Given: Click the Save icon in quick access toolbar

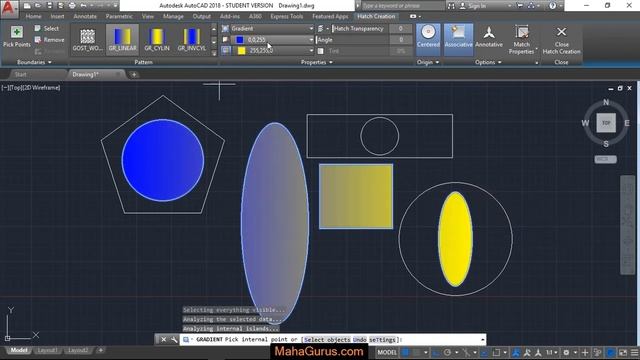Looking at the screenshot, I should (49, 6).
